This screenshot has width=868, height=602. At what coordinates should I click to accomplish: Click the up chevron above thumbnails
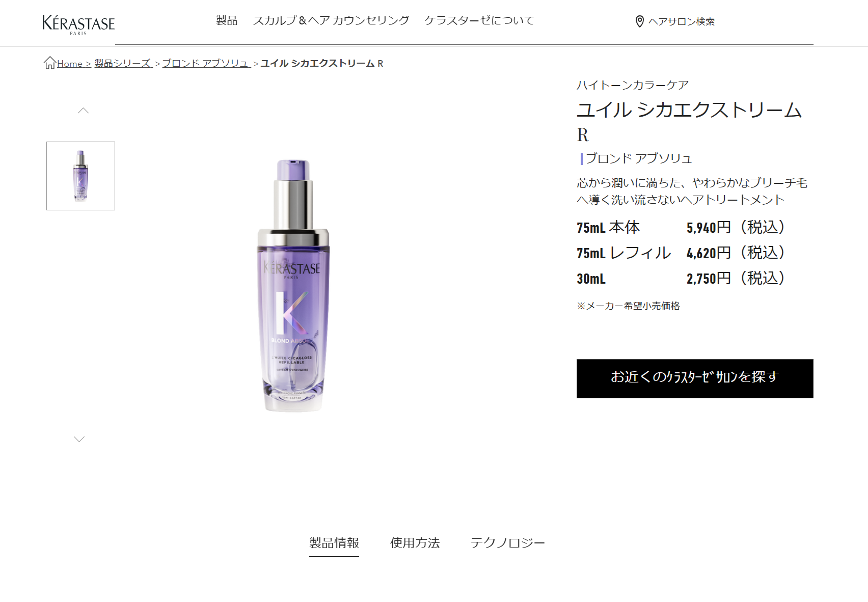pyautogui.click(x=83, y=111)
